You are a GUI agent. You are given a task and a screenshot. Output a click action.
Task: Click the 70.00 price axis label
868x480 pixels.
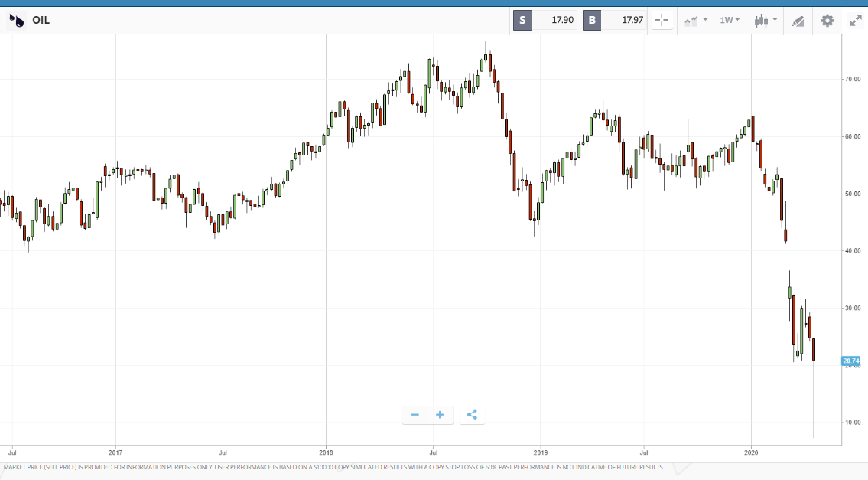pos(853,80)
